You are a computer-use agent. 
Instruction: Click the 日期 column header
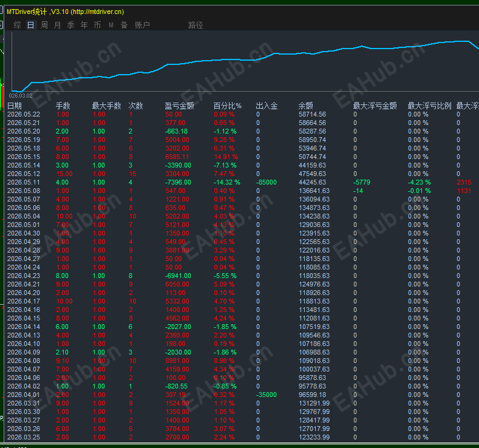click(x=15, y=106)
